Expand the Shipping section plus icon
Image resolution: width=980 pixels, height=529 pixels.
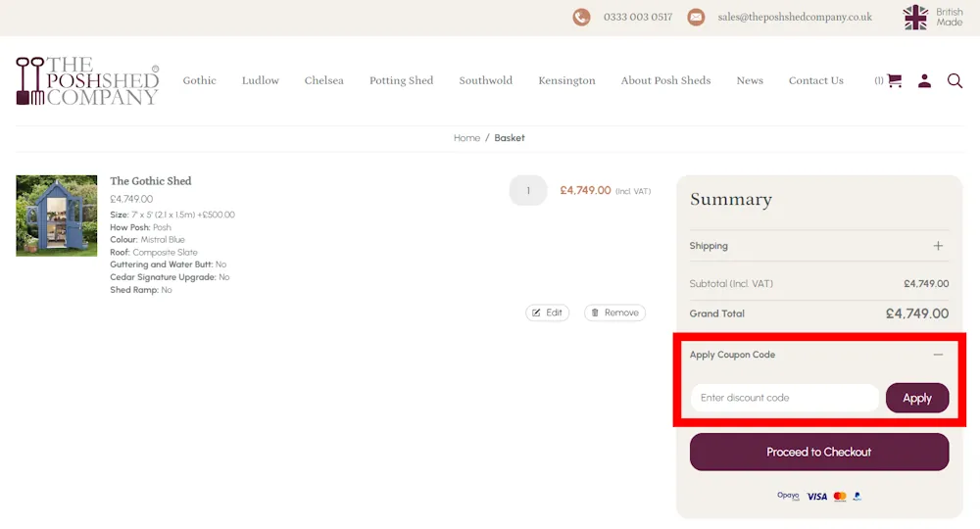938,246
